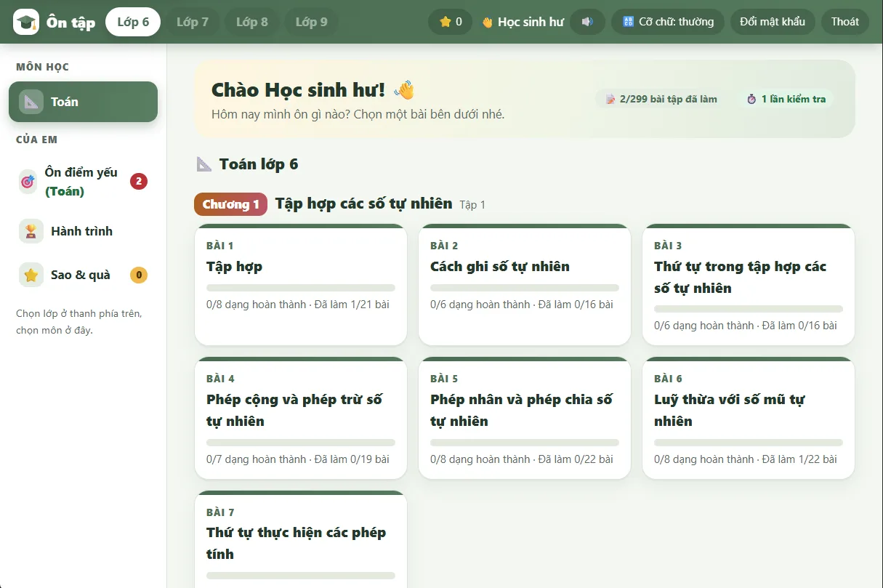Click the Đổi mật khẩu button

[x=773, y=22]
